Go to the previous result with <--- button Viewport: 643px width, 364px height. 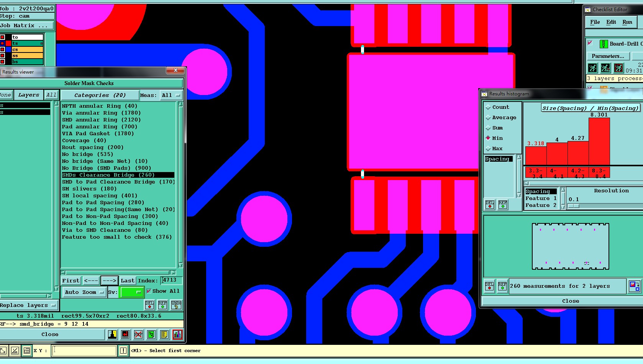pos(91,280)
